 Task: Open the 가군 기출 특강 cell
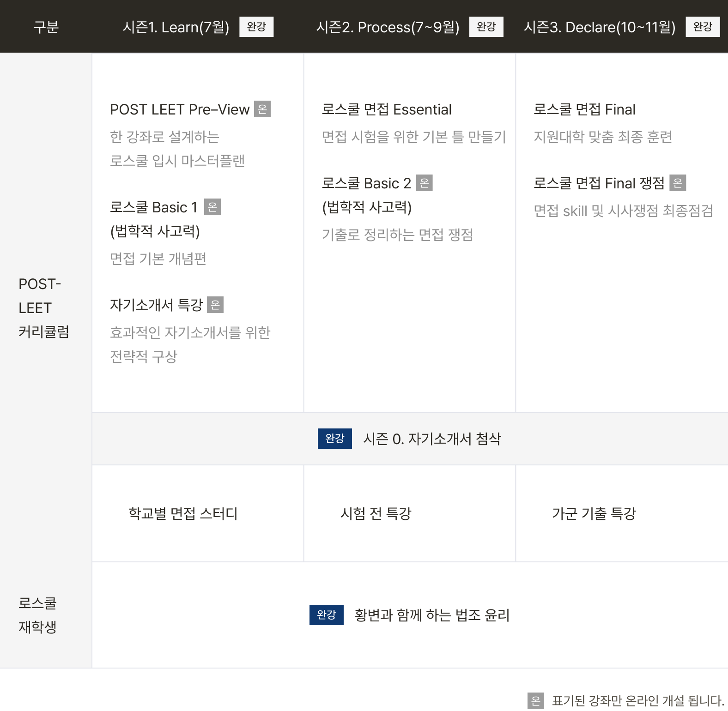[x=594, y=513]
